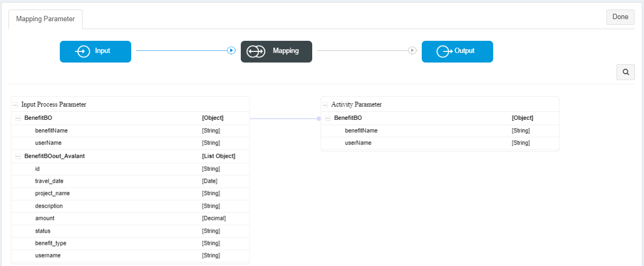
Task: Select the benefit_type field row
Action: coord(130,243)
